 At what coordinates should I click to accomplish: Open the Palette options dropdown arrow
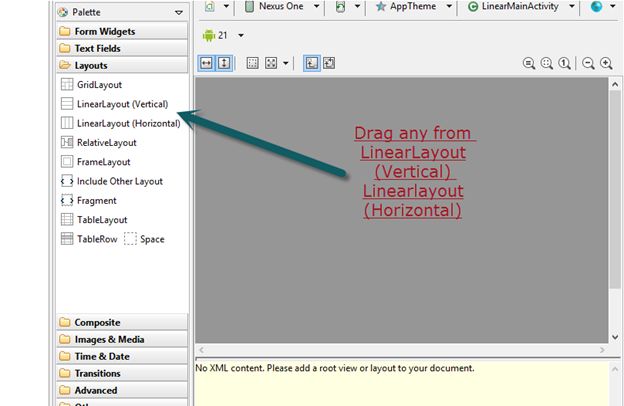pos(179,13)
